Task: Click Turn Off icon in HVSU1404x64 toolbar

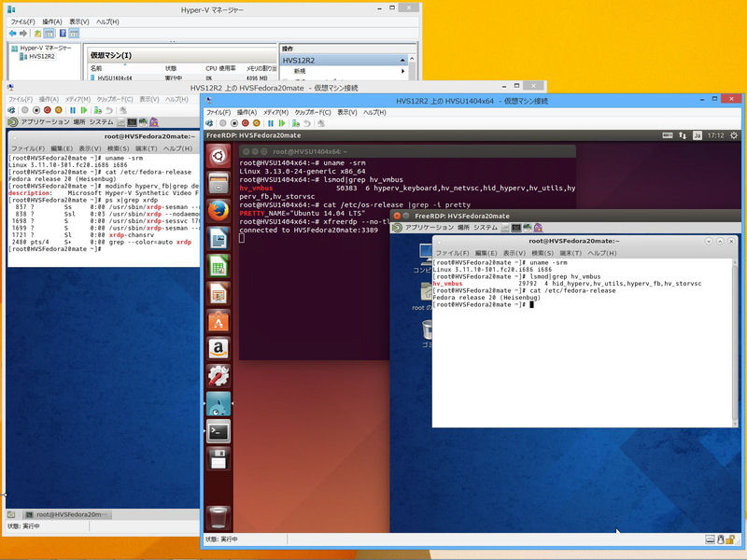Action: (x=234, y=123)
